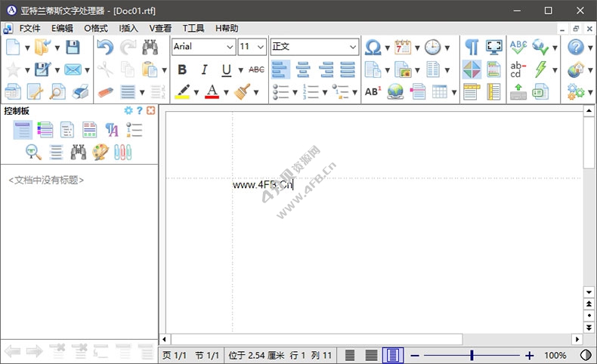This screenshot has height=364, width=597.
Task: Click the vertical scrollbar up arrow
Action: click(x=589, y=111)
